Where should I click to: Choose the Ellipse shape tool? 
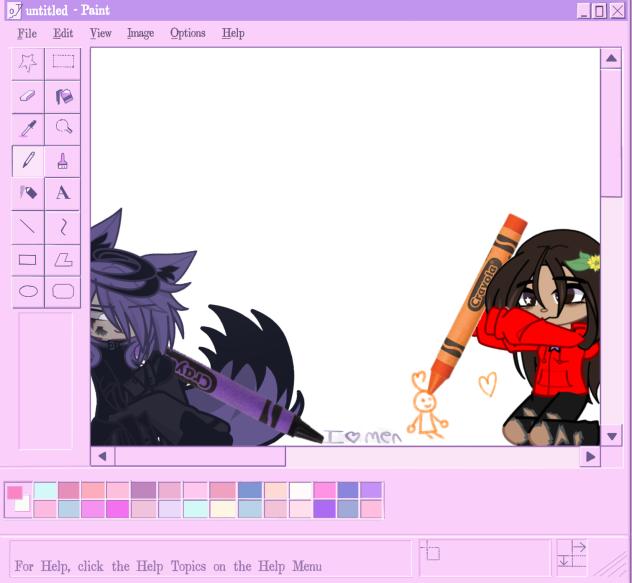click(28, 292)
